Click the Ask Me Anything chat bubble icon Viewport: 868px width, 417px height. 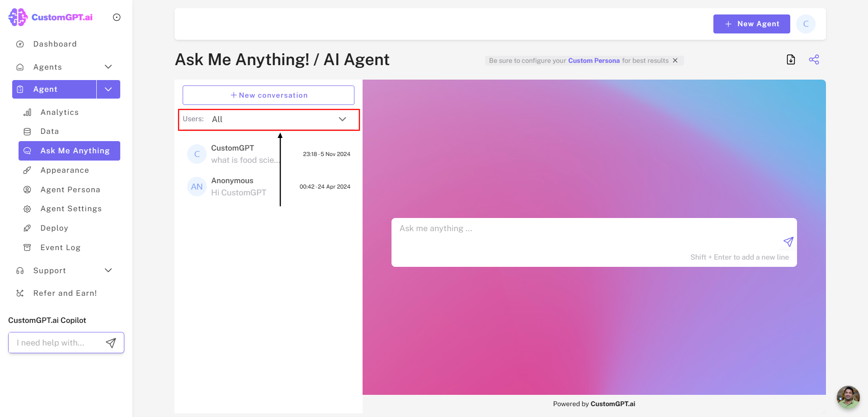[x=27, y=151]
